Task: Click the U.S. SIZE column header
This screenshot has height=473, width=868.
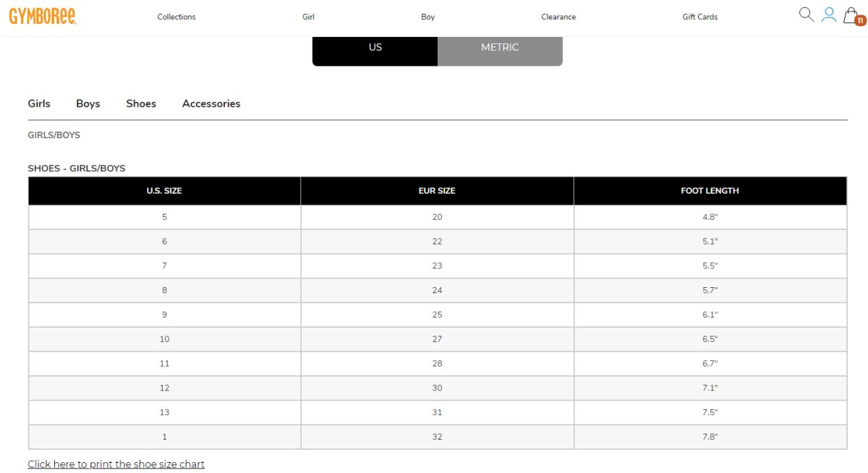Action: point(164,191)
